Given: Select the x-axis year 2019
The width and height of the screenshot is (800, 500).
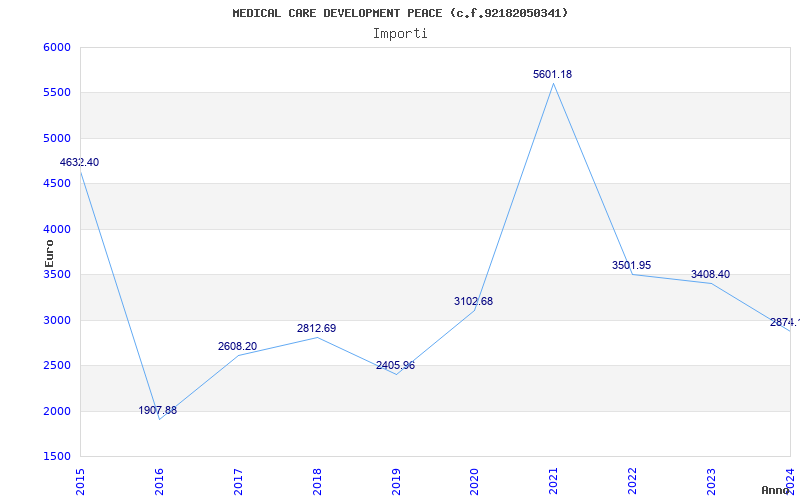Looking at the screenshot, I should coord(395,481).
